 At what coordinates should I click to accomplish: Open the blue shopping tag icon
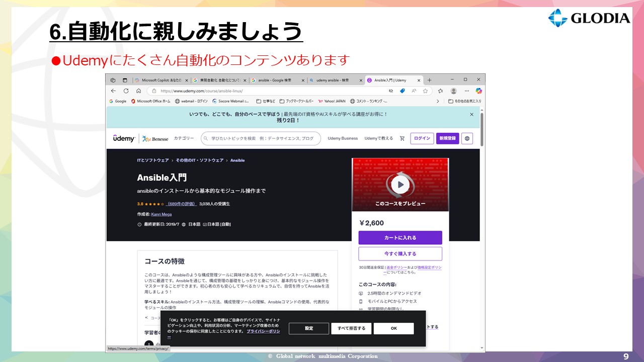(402, 91)
